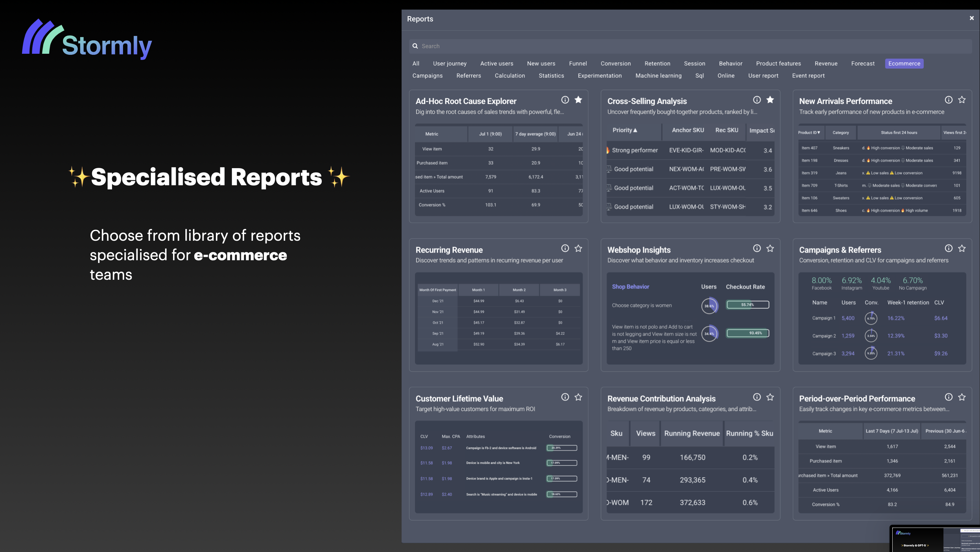Favorite the New Arrivals Performance report
980x552 pixels.
click(962, 100)
